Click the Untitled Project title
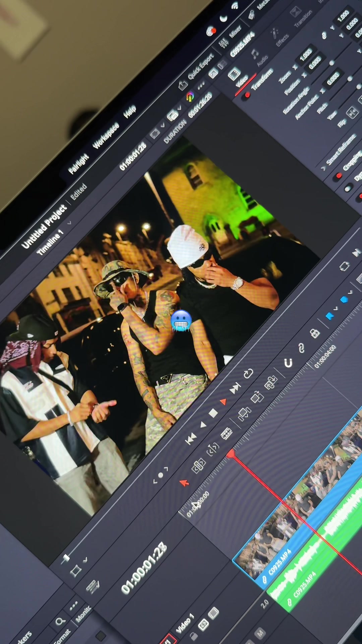The image size is (362, 644). coord(44,227)
